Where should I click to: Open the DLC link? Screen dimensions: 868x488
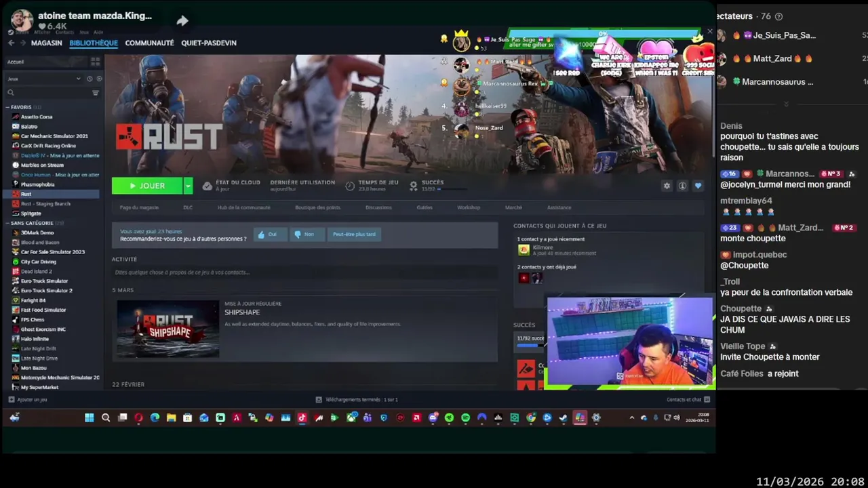[188, 207]
